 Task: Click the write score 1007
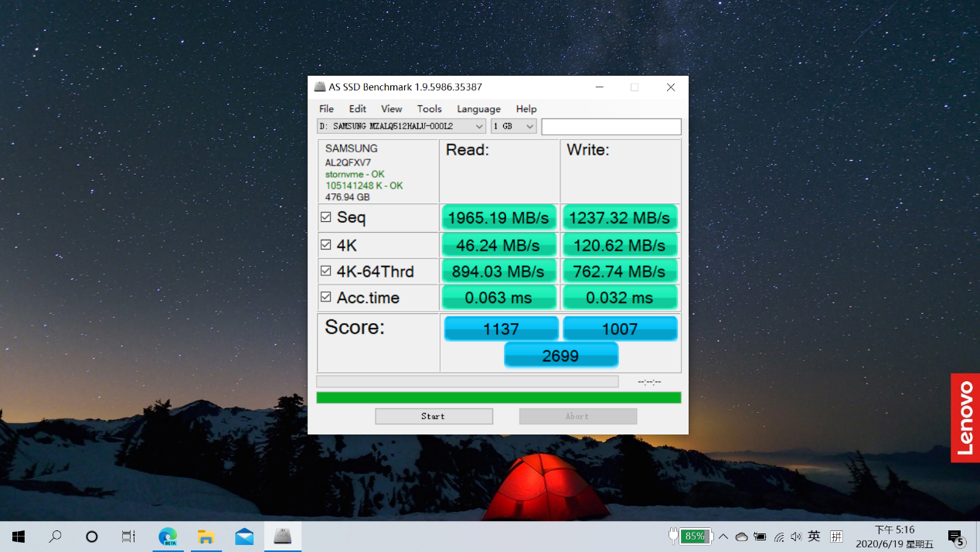coord(620,329)
